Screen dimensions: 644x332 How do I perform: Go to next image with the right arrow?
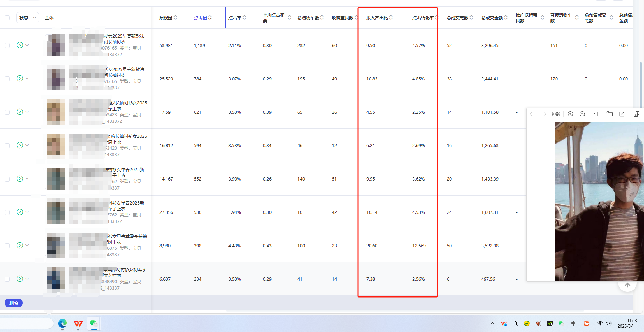544,114
